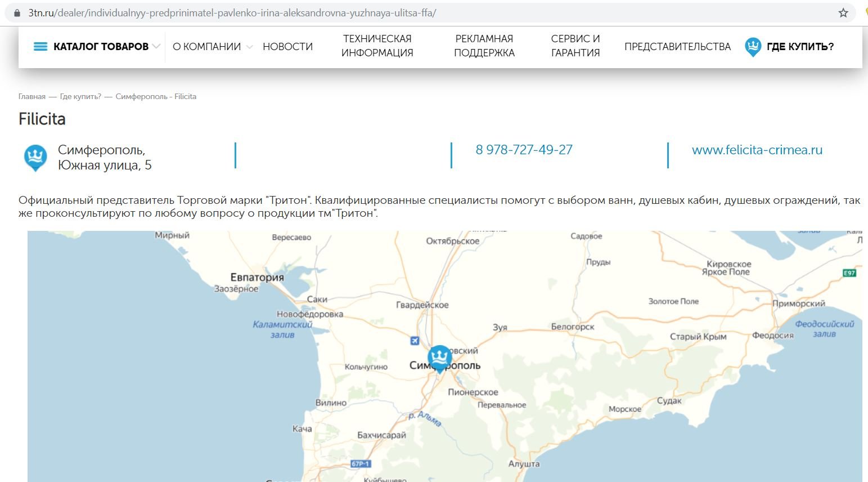This screenshot has width=868, height=482.
Task: Expand the Каталог товаров dropdown arrow
Action: coord(156,47)
